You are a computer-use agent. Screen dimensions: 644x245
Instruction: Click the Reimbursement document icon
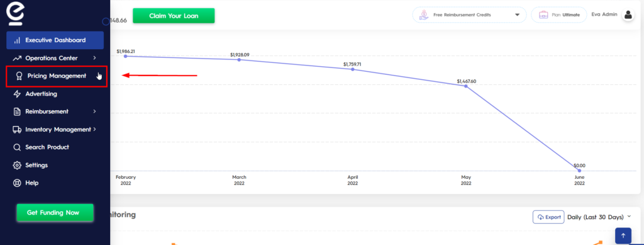pos(17,112)
